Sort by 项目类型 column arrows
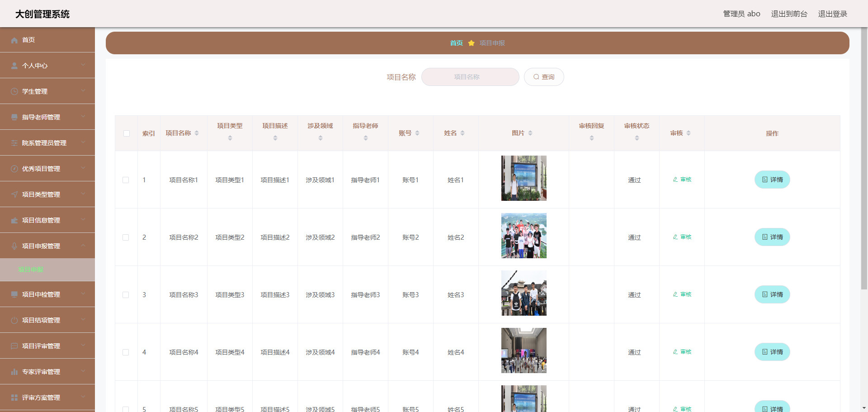This screenshot has width=868, height=412. pos(230,138)
